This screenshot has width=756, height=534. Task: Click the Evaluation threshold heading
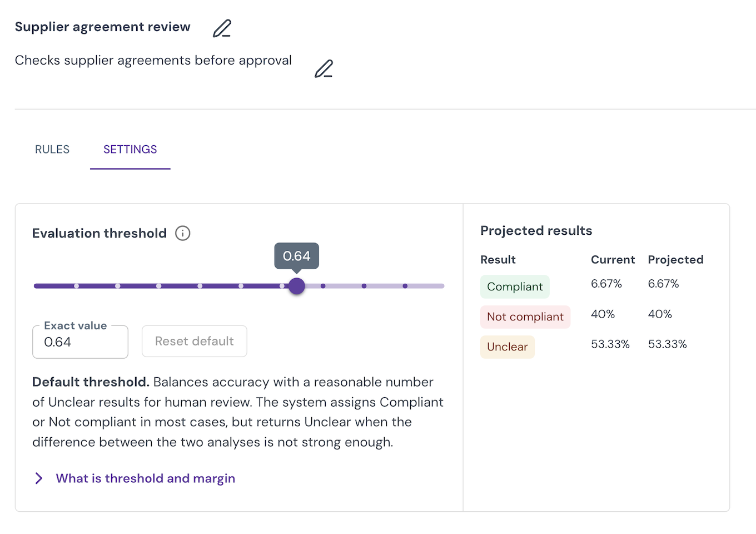tap(100, 233)
